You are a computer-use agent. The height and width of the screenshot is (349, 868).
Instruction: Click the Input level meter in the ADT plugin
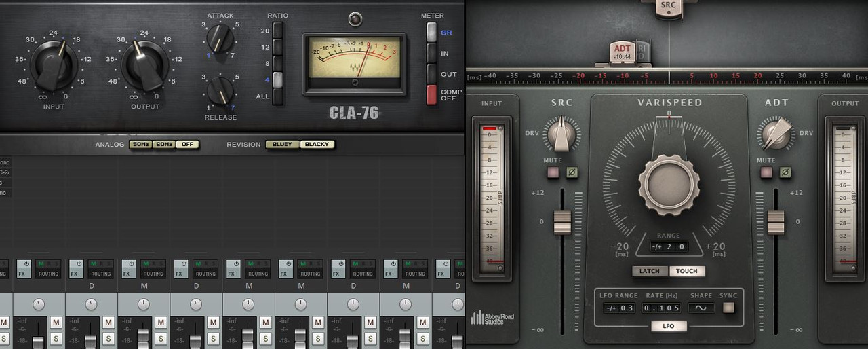[x=491, y=199]
